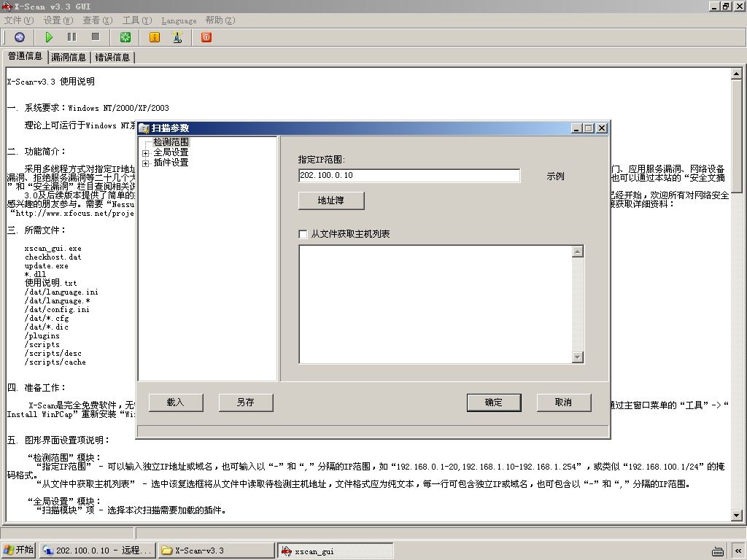Open the 文件(V) menu
Screen dimensions: 747x560
(19, 20)
